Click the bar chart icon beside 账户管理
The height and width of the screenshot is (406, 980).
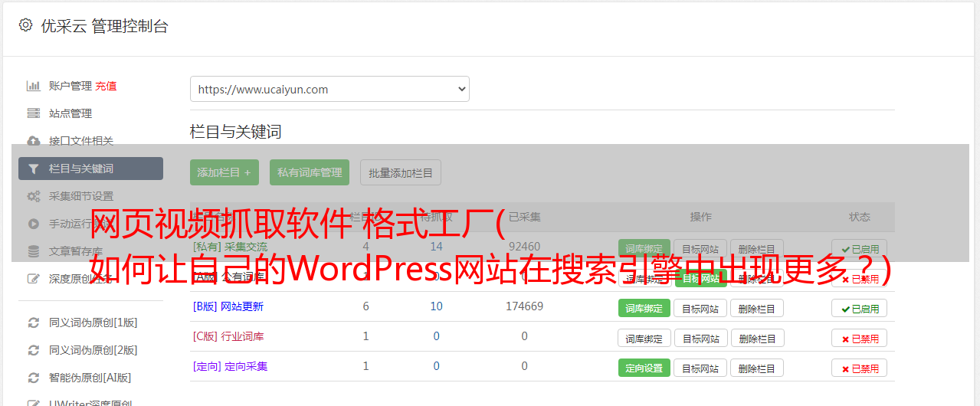click(34, 86)
